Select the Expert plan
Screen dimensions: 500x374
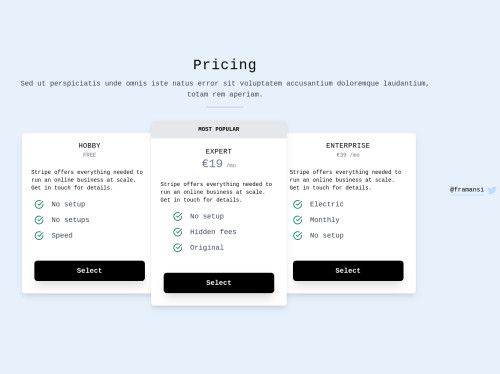219,283
